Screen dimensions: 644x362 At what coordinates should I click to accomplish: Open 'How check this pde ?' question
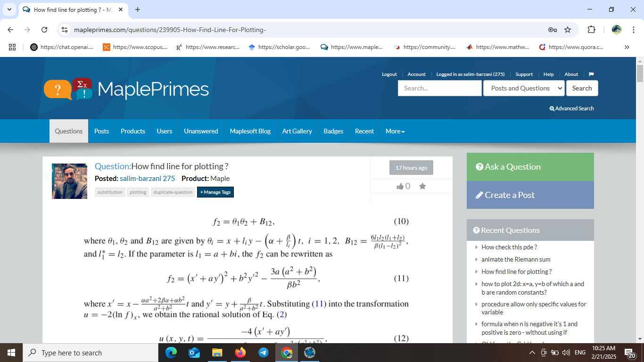pyautogui.click(x=509, y=247)
